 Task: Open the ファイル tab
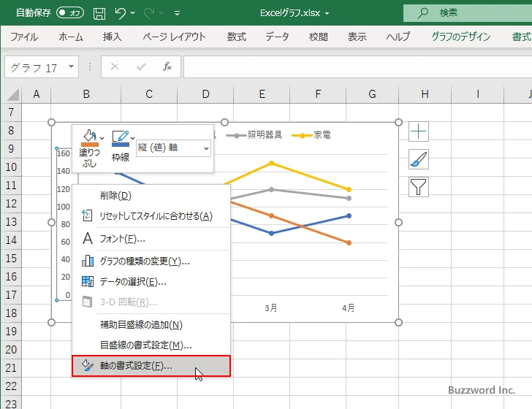[x=24, y=37]
